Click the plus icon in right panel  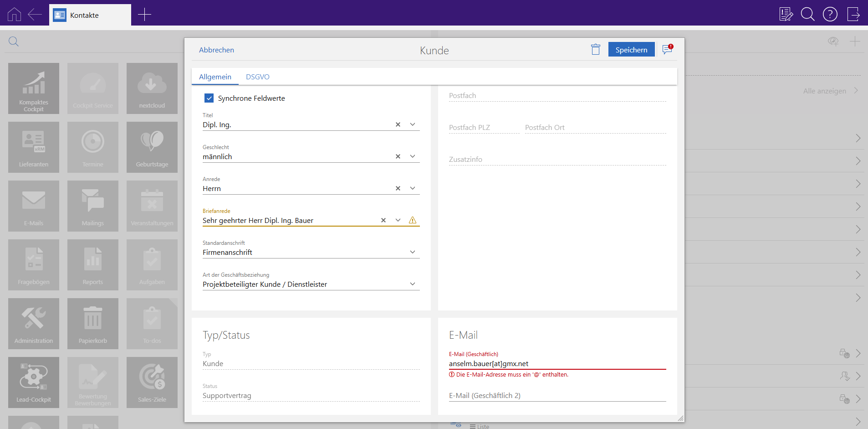point(855,41)
